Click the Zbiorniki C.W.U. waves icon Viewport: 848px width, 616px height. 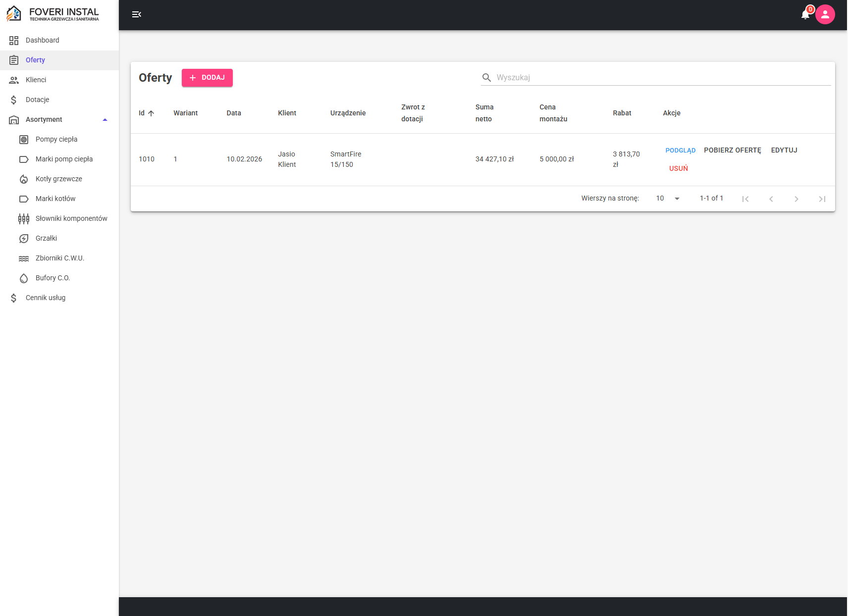24,258
